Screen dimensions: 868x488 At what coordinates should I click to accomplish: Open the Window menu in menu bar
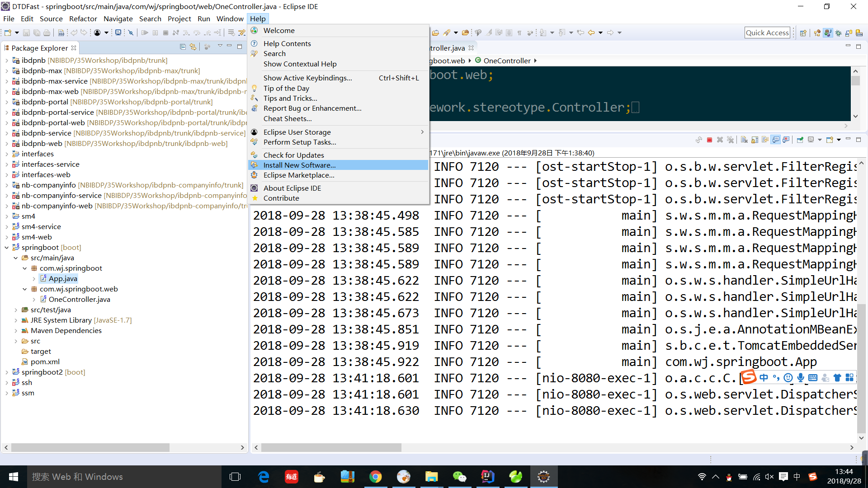click(230, 19)
